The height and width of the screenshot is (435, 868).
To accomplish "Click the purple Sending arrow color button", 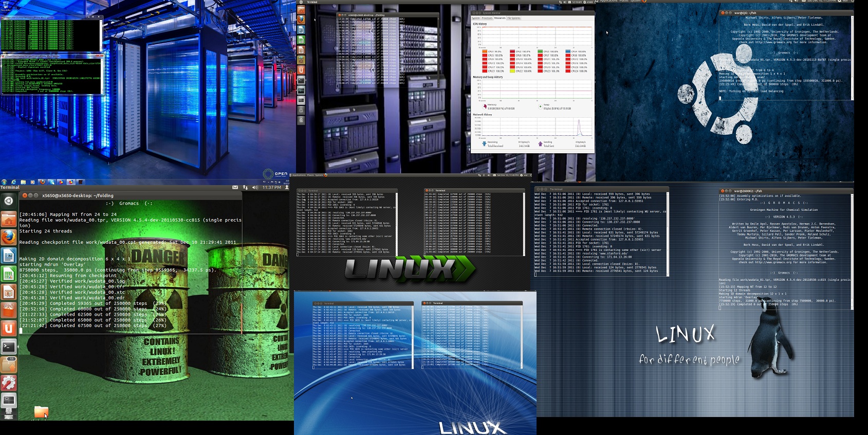I will 540,143.
